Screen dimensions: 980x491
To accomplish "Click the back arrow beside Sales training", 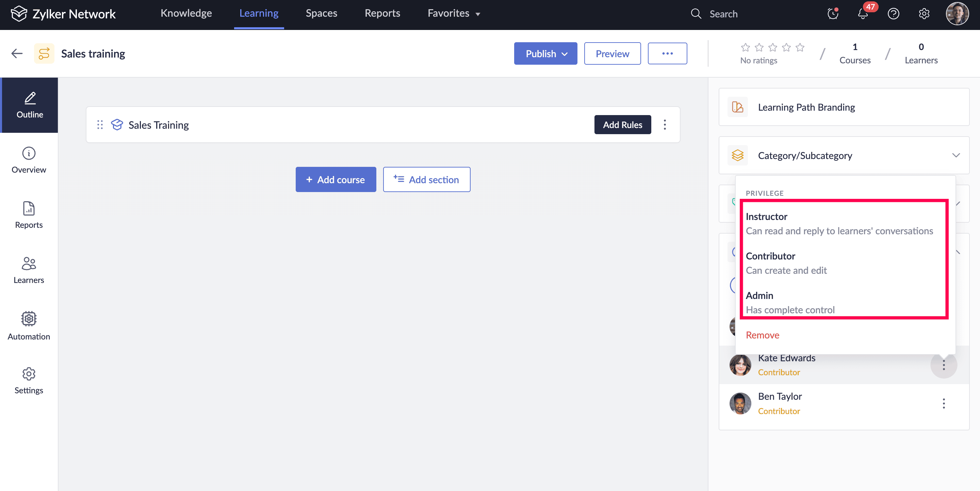I will coord(17,54).
